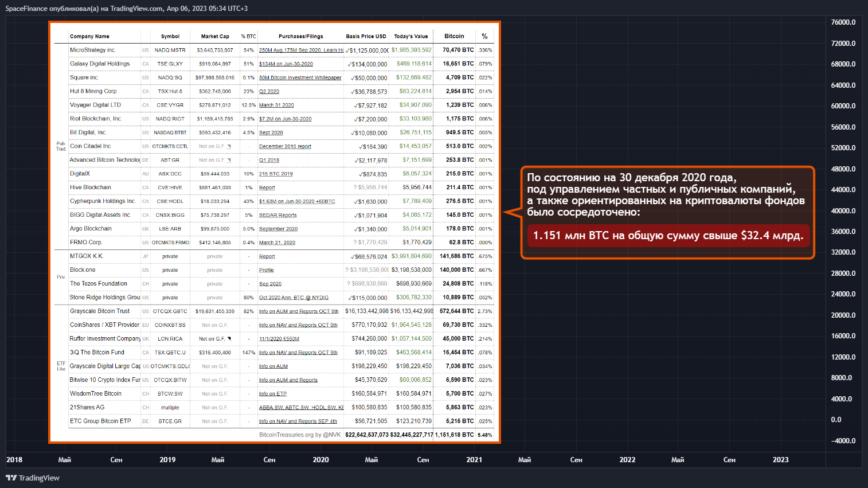Image resolution: width=868 pixels, height=488 pixels.
Task: Select the 'MicroStrategy inc.' company name
Action: [x=92, y=50]
